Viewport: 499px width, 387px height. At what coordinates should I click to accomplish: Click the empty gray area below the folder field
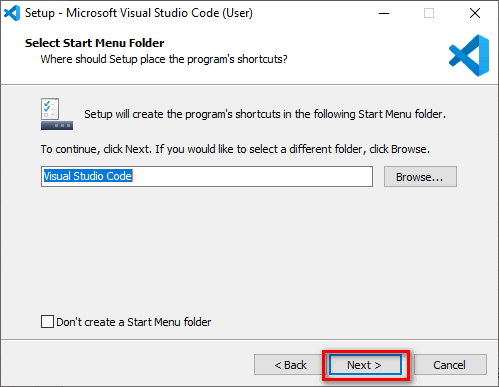(x=248, y=250)
